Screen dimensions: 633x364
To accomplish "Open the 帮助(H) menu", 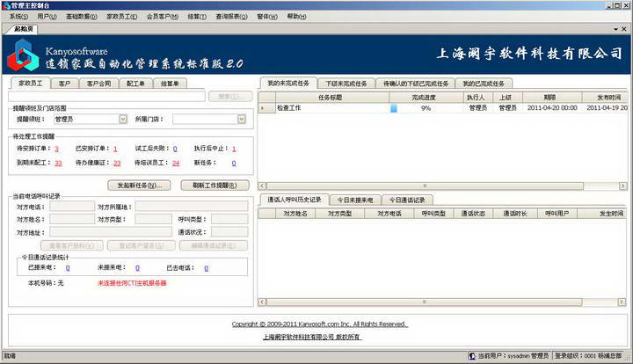I will click(297, 17).
